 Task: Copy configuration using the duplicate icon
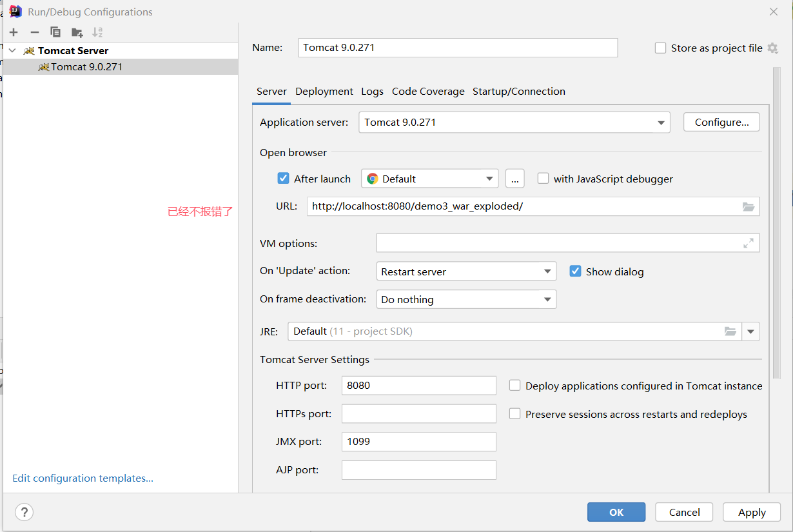coord(55,32)
